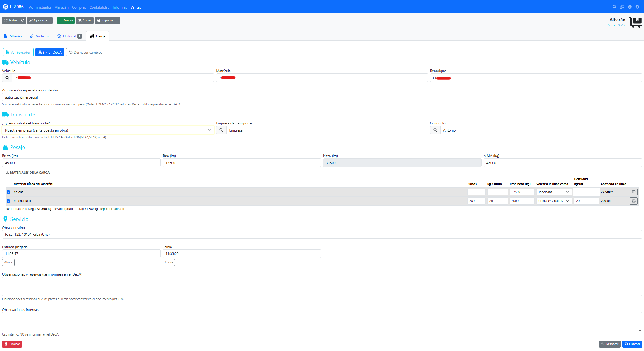This screenshot has width=644, height=351.
Task: Open the Almacén menu
Action: pyautogui.click(x=62, y=7)
